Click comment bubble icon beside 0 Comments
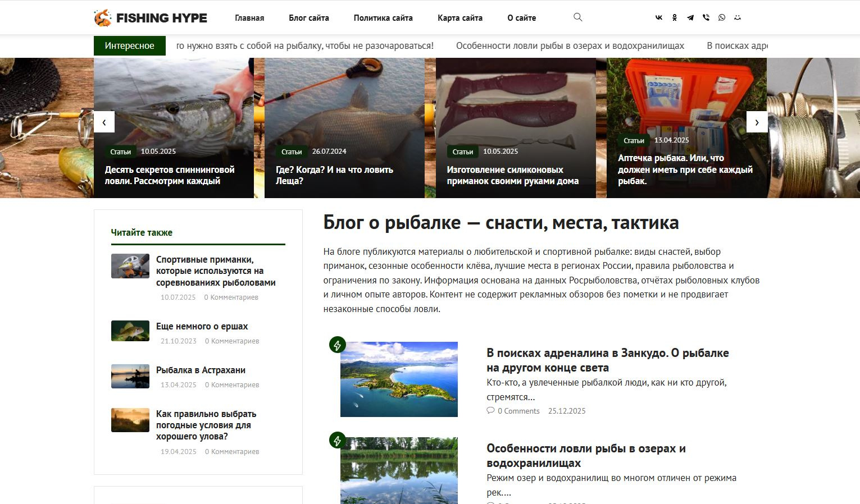860x504 pixels. click(x=490, y=411)
